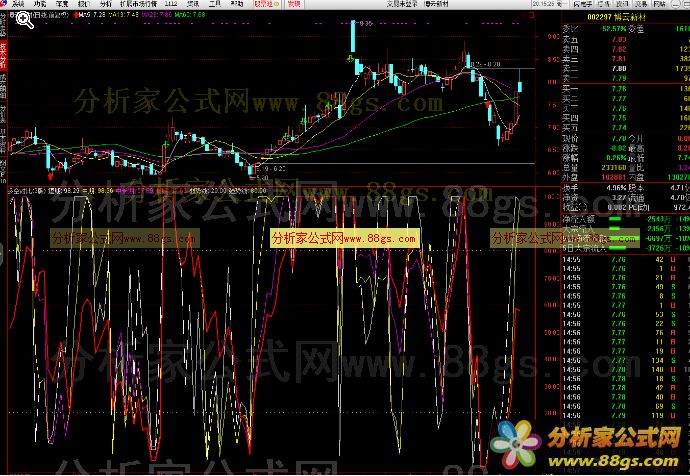Click the red app logo in the menu bar
The width and height of the screenshot is (690, 476).
4,4
